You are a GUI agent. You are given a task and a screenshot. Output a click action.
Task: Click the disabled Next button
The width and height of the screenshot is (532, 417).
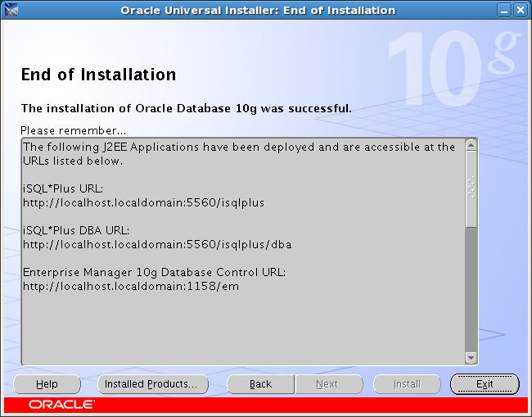tap(329, 384)
